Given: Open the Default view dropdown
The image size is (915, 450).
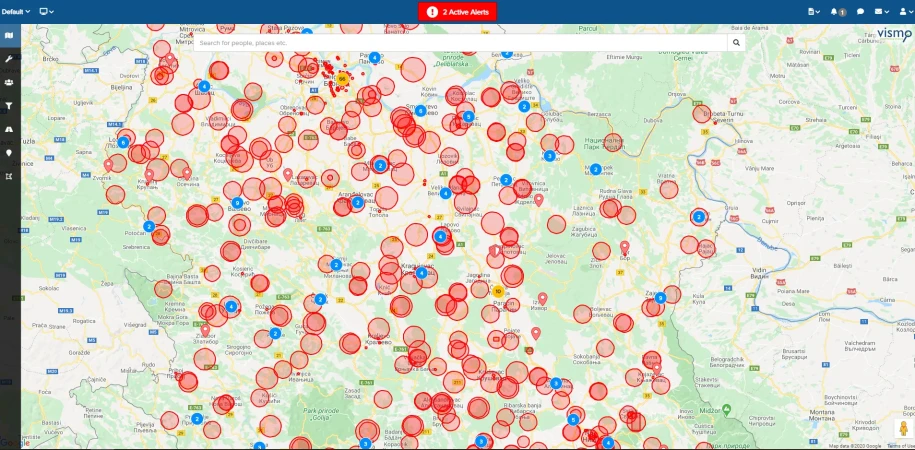Looking at the screenshot, I should click(x=16, y=11).
